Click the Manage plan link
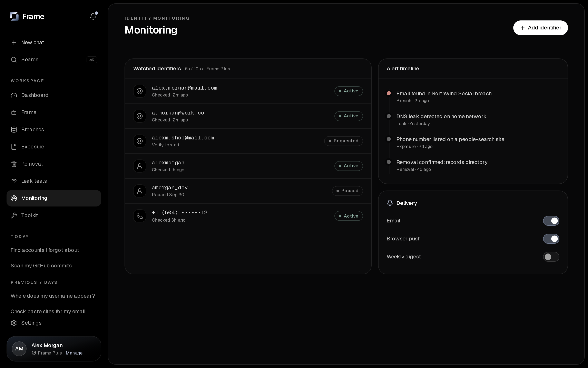This screenshot has height=368, width=588. (x=74, y=353)
